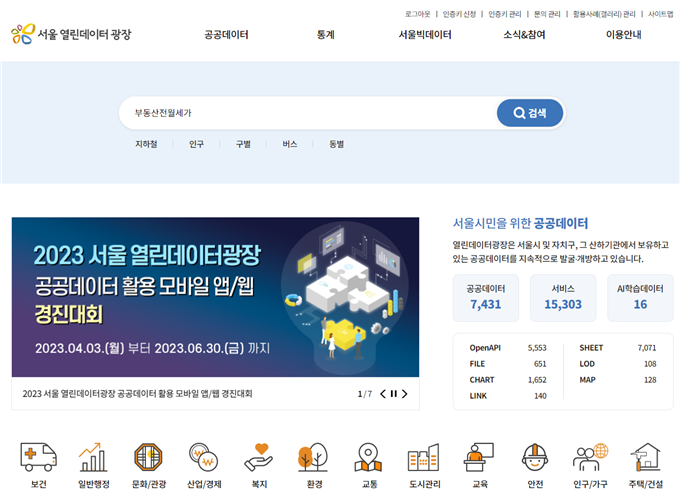Open the 문화/관광 category icon
The height and width of the screenshot is (491, 682).
tap(148, 457)
